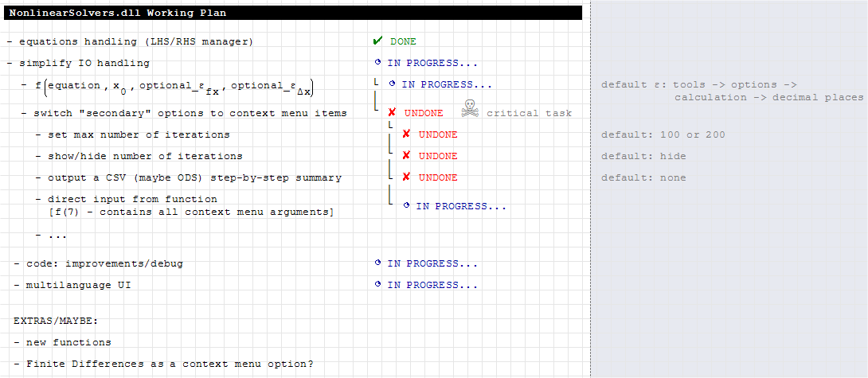The height and width of the screenshot is (378, 868).
Task: Click the clock icon on the code: improvements/debug row
Action: [x=377, y=263]
